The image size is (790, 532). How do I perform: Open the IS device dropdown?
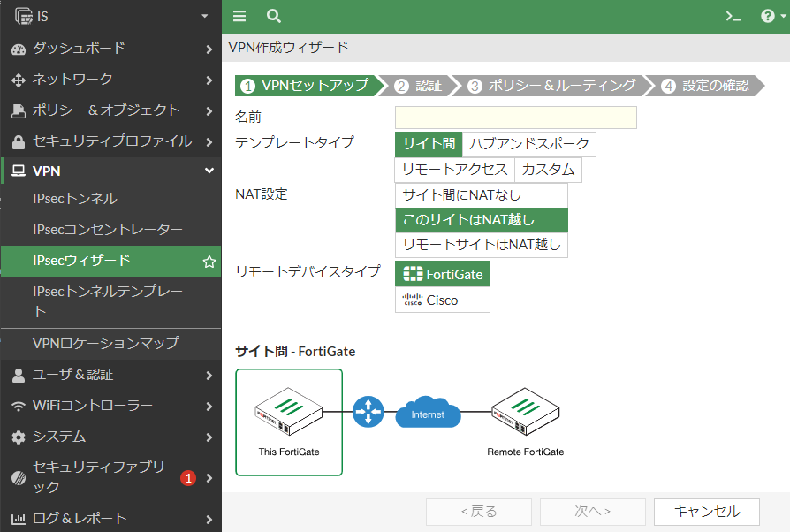110,16
